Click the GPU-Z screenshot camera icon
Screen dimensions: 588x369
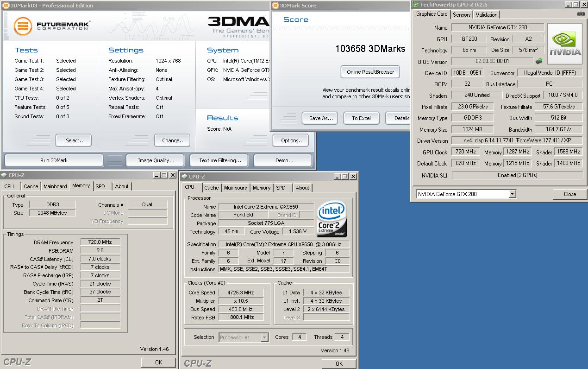581,14
